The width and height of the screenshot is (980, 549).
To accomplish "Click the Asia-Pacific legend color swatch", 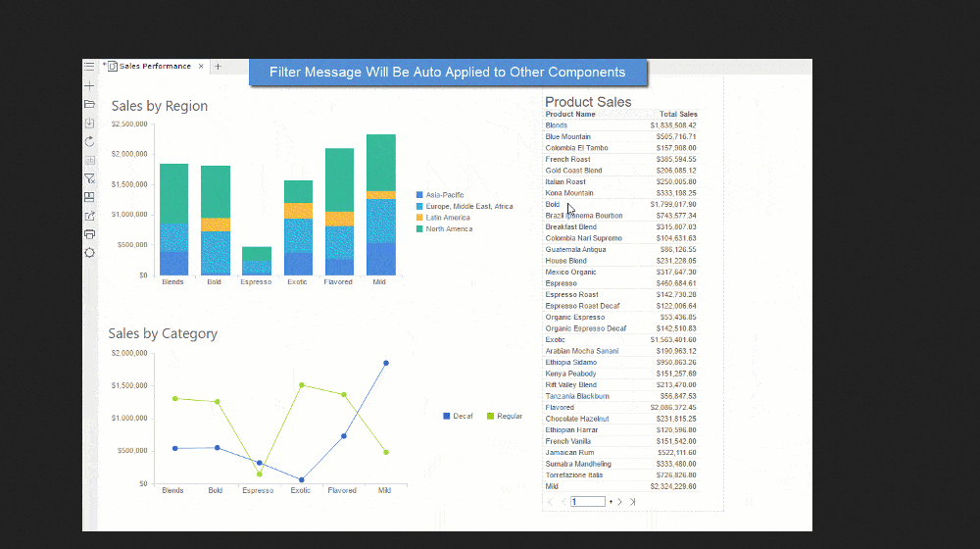I will click(419, 195).
